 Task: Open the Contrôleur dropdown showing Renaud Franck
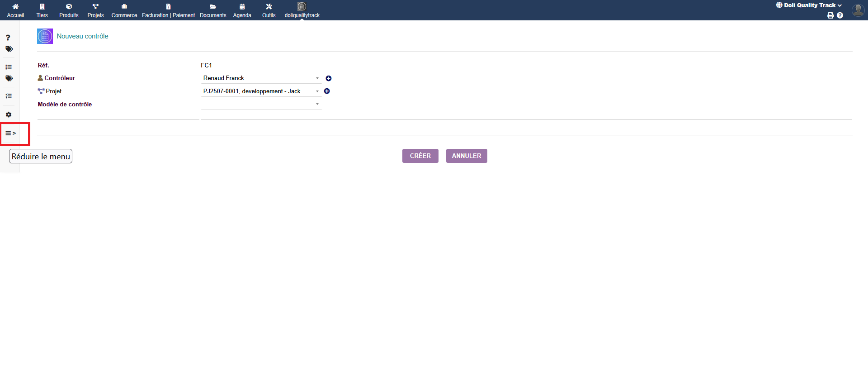pos(261,78)
